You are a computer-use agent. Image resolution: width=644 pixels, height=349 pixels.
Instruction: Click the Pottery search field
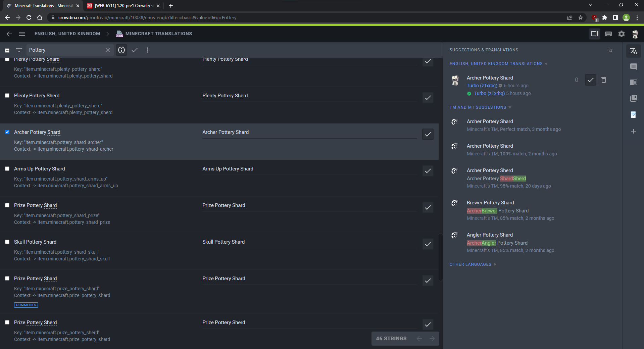pyautogui.click(x=65, y=50)
